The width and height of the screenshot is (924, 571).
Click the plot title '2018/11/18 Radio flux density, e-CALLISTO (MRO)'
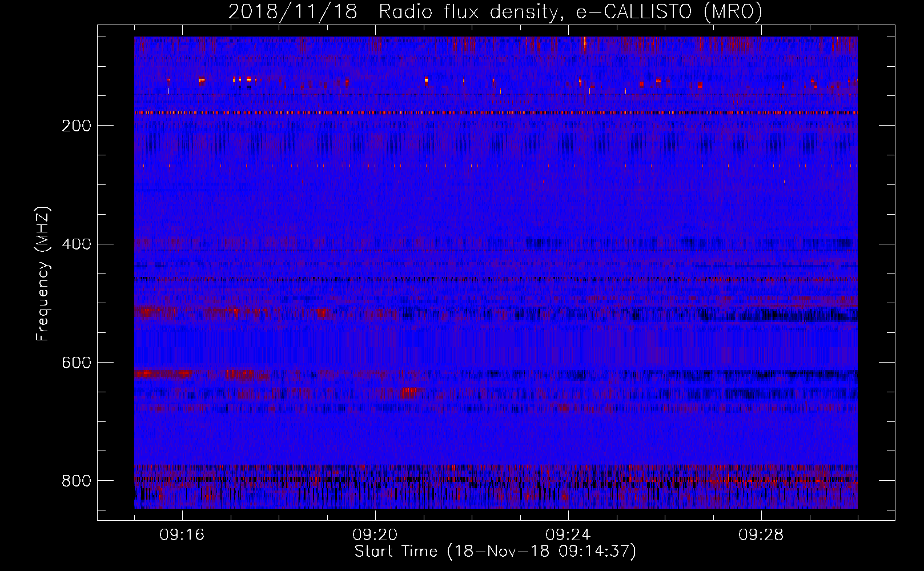495,12
